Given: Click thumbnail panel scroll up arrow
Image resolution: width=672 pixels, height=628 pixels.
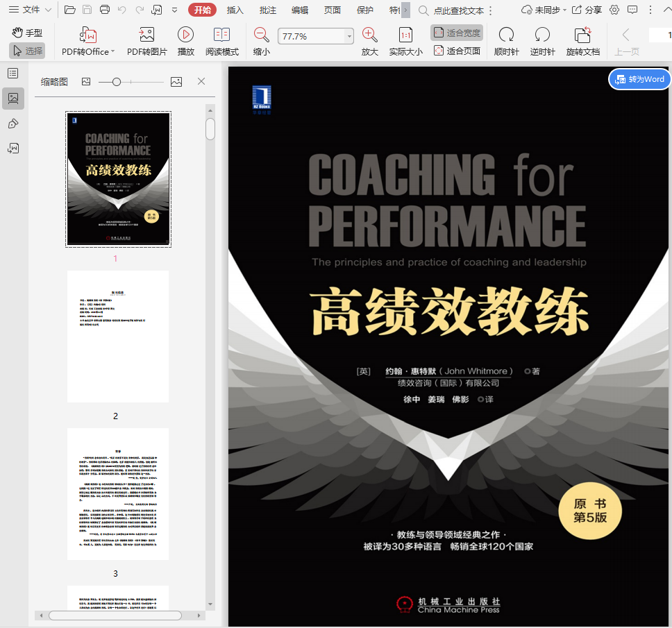Looking at the screenshot, I should pyautogui.click(x=210, y=111).
